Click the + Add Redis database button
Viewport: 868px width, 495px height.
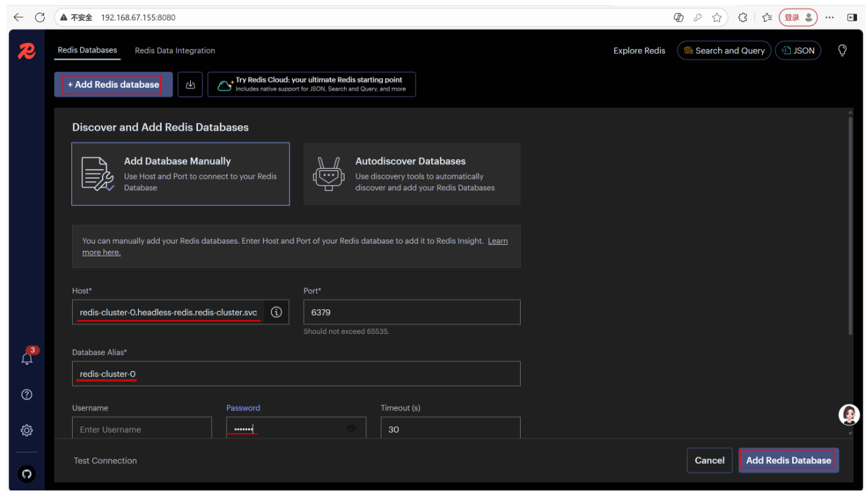[114, 84]
